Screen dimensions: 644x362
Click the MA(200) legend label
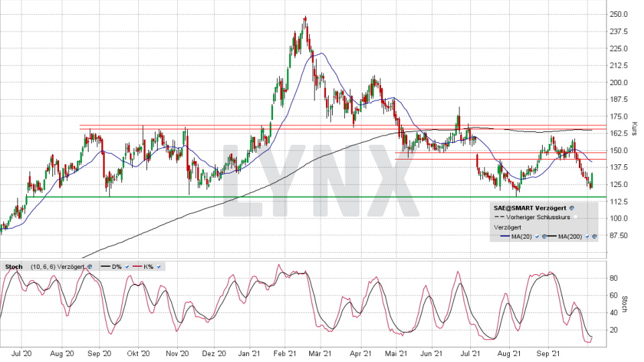tap(570, 237)
